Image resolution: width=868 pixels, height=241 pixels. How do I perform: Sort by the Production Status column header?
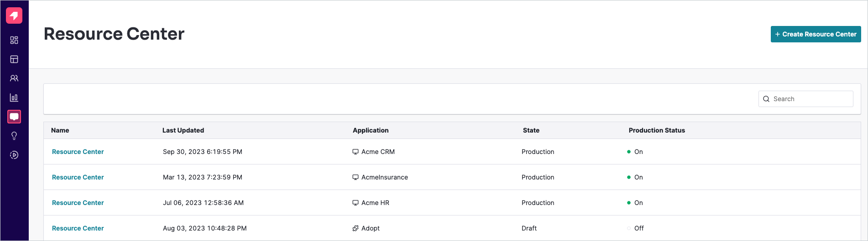coord(657,130)
